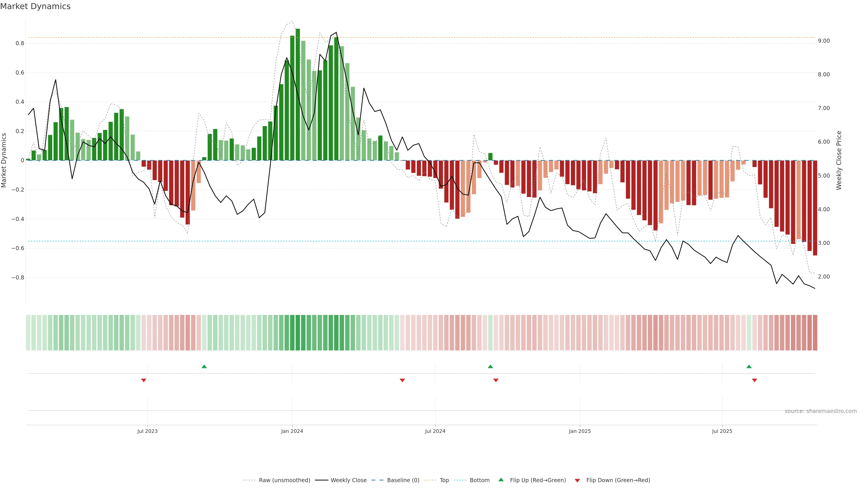The image size is (868, 488).
Task: Click the Flip Up legend triangle icon
Action: click(501, 480)
